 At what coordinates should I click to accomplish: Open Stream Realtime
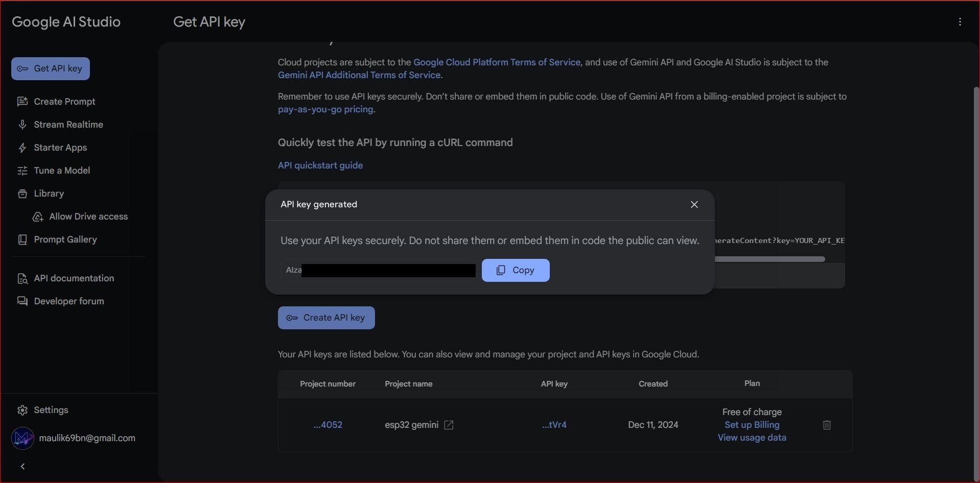tap(68, 124)
